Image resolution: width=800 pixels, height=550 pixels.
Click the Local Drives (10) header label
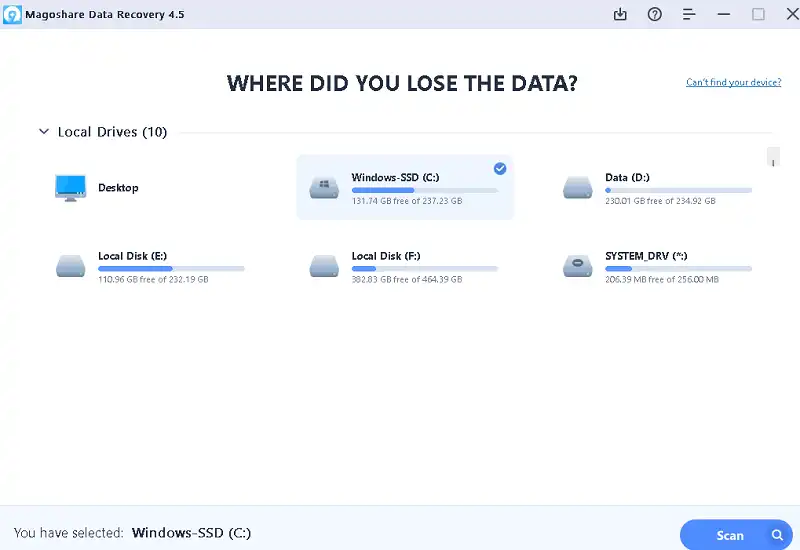pyautogui.click(x=112, y=132)
